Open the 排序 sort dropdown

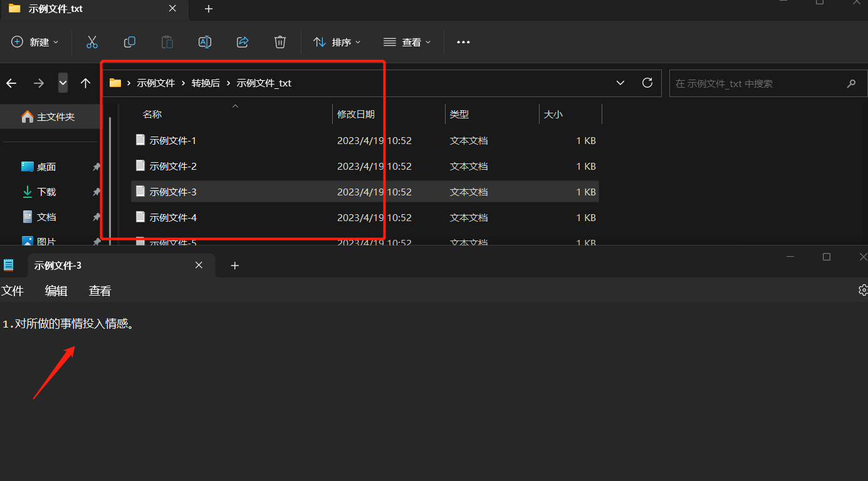tap(337, 42)
